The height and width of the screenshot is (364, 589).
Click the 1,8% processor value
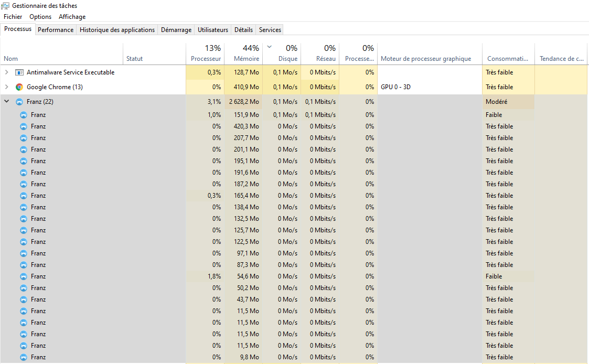click(214, 276)
